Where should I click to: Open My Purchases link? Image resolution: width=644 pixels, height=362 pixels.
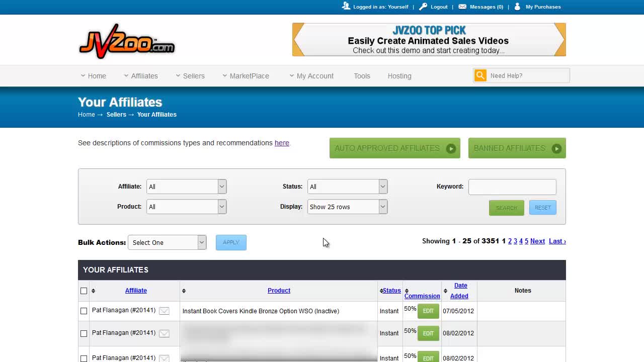click(x=543, y=7)
